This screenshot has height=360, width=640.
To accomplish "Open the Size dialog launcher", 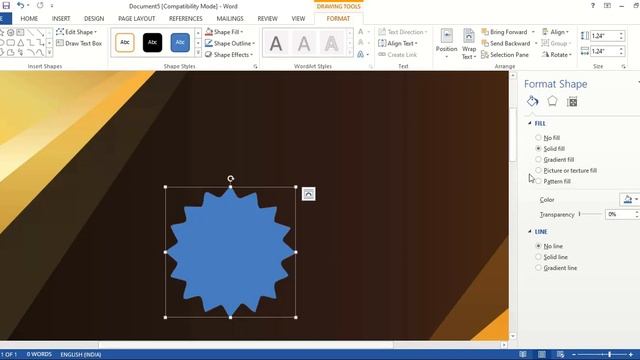I will point(624,67).
